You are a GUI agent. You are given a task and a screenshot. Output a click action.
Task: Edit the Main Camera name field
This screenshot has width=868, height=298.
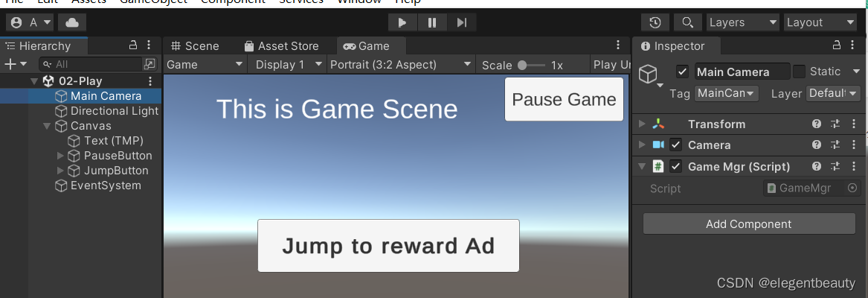742,72
